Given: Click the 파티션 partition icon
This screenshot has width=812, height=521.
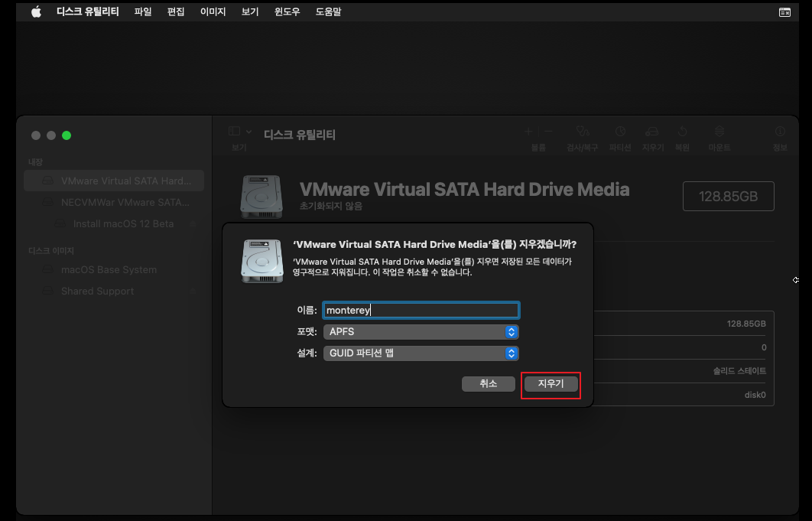Looking at the screenshot, I should tap(620, 132).
